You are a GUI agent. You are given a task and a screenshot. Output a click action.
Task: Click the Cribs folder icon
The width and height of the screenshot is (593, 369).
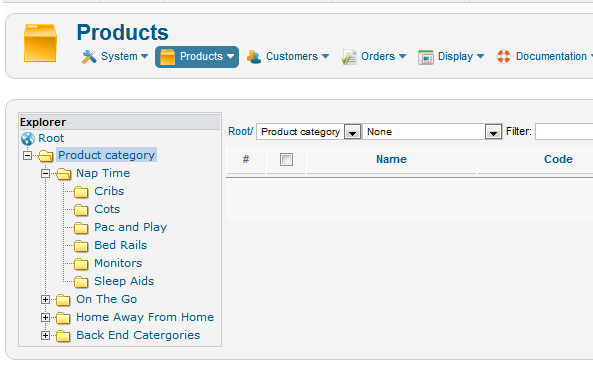[x=81, y=192]
